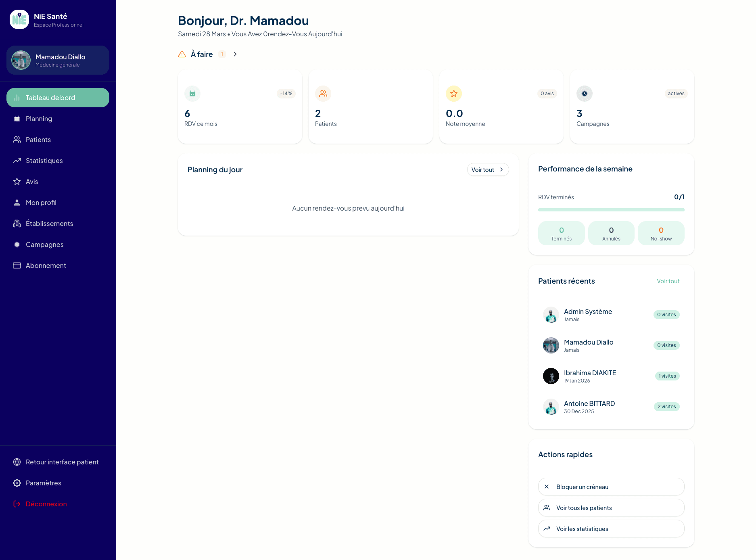Click the RDV terminés progress bar
Screen dimensions: 756x560
click(611, 210)
